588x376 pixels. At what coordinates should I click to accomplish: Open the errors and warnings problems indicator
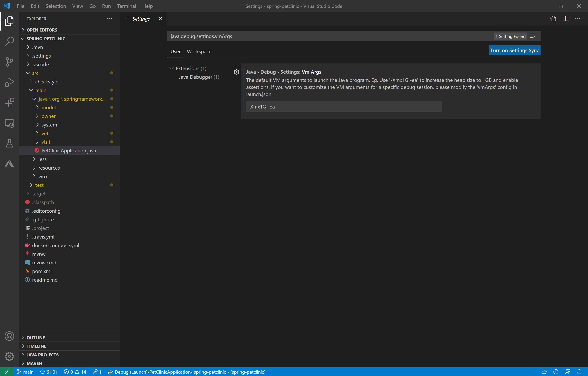tap(75, 372)
